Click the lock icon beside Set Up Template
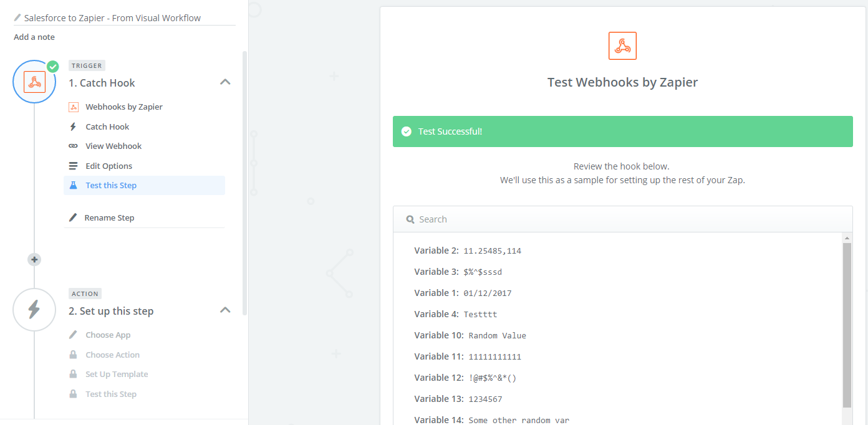Image resolution: width=868 pixels, height=425 pixels. 73,374
